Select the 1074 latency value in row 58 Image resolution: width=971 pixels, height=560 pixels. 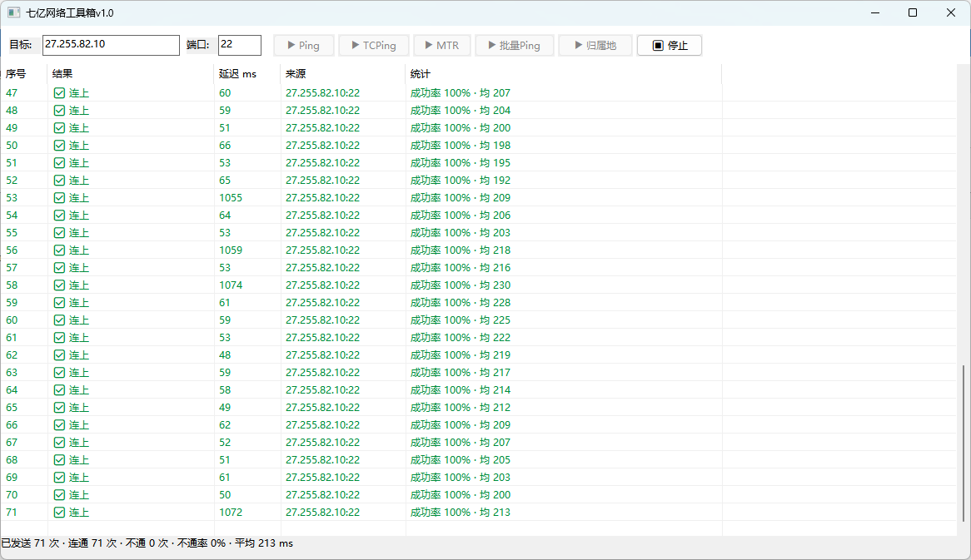point(231,285)
